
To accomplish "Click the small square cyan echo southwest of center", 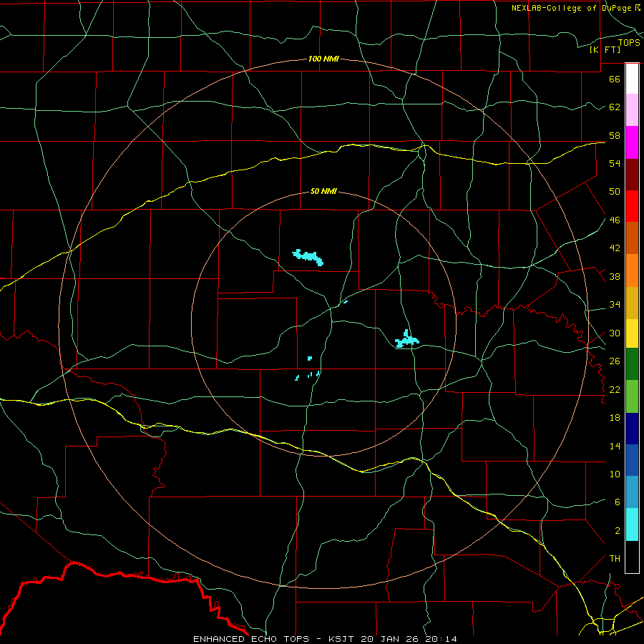I will click(310, 358).
